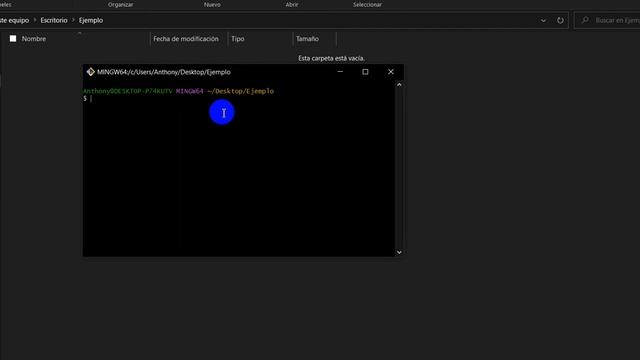This screenshot has width=640, height=360.
Task: Click the Buscar en Ejemplo search field
Action: (607, 20)
